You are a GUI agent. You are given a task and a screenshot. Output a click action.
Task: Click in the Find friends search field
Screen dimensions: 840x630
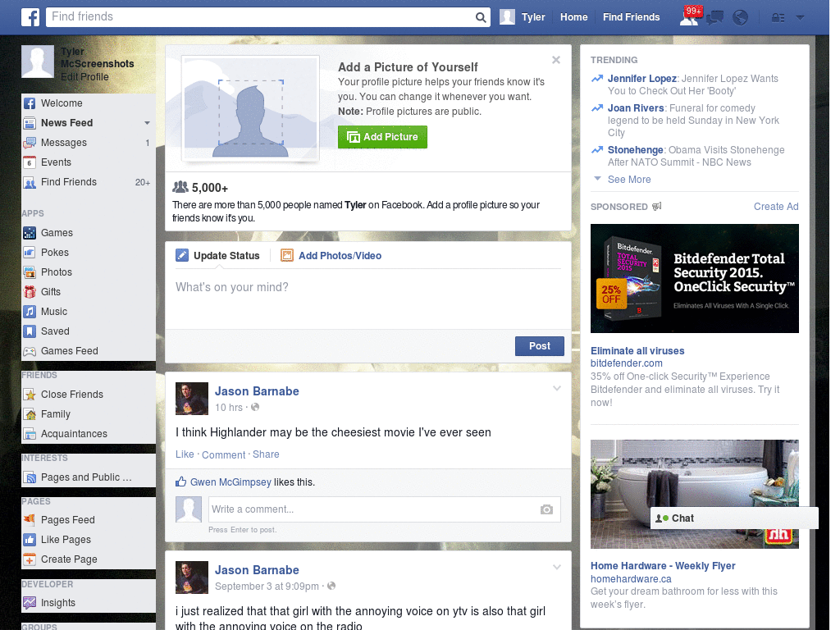point(260,17)
